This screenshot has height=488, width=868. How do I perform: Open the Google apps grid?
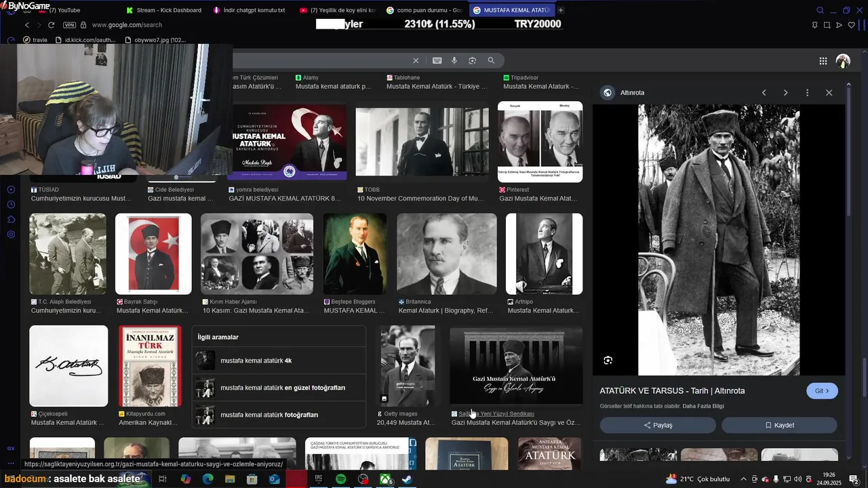tap(823, 61)
